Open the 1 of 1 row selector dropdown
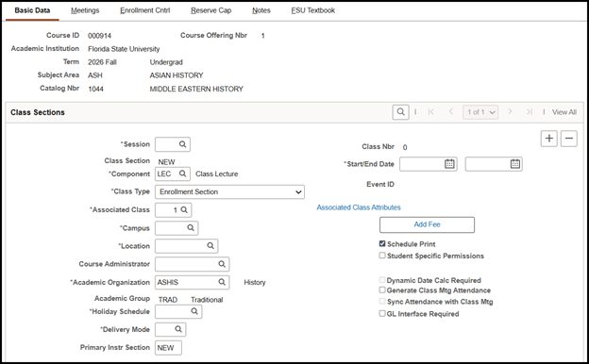This screenshot has width=589, height=364. (480, 112)
